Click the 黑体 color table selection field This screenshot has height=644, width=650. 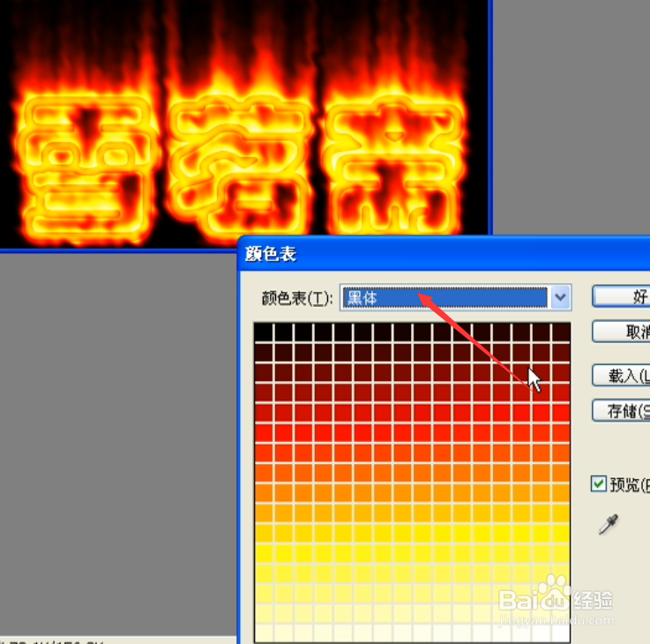point(445,297)
